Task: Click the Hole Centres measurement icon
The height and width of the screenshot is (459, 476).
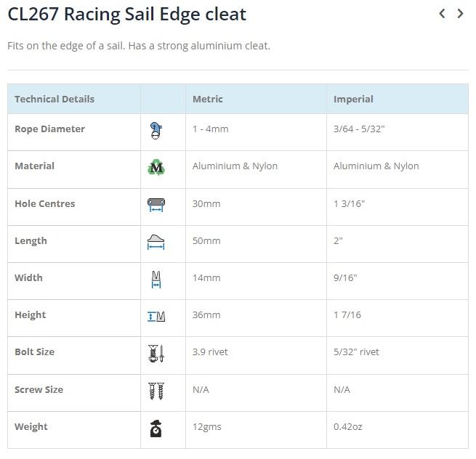Action: tap(156, 205)
